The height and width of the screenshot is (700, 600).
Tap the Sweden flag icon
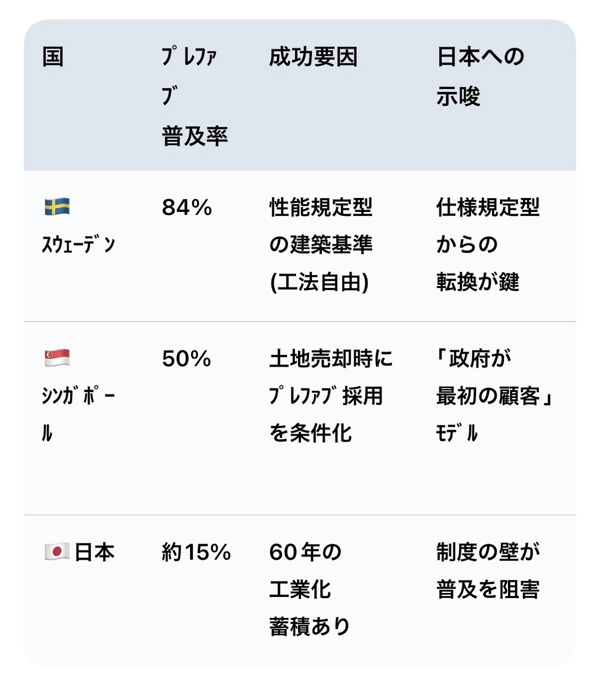(x=57, y=206)
